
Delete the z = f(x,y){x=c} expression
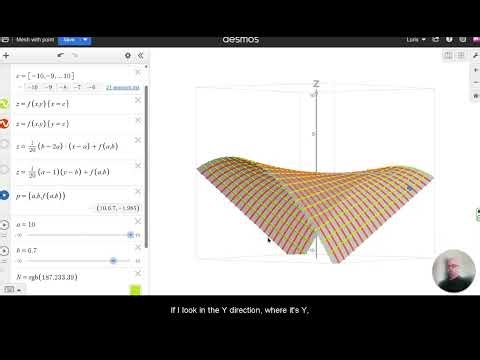coord(138,100)
